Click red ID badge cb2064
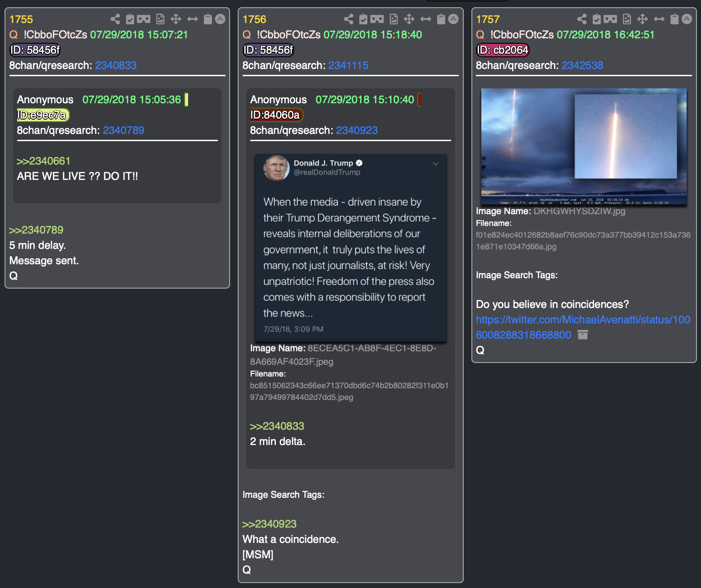Screen dimensions: 701x588 click(503, 50)
